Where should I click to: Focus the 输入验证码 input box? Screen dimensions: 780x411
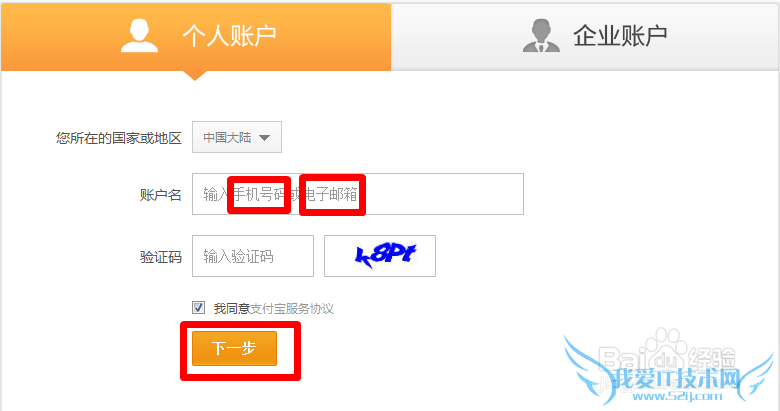tap(253, 256)
